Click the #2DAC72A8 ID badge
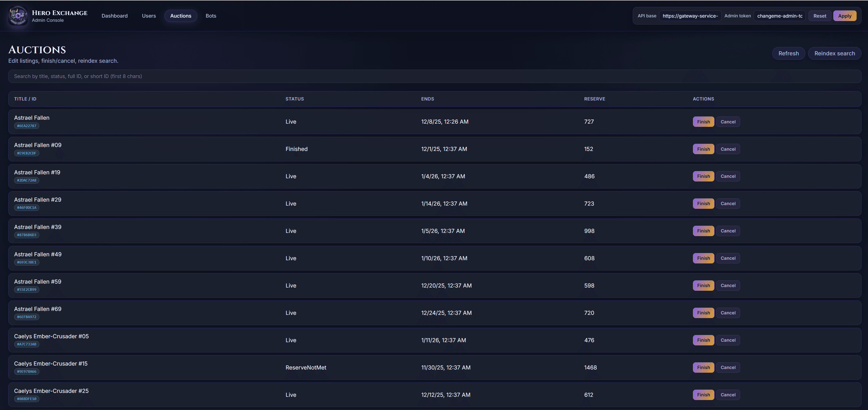Screen dimensions: 868x410 (27, 180)
